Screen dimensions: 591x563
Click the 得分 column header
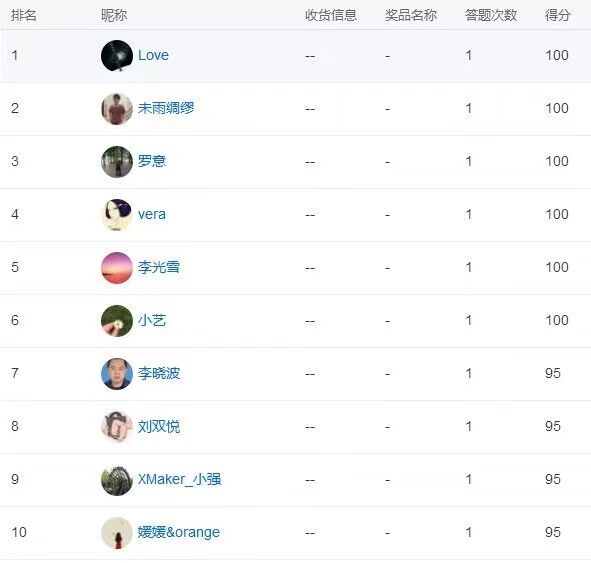tap(557, 15)
